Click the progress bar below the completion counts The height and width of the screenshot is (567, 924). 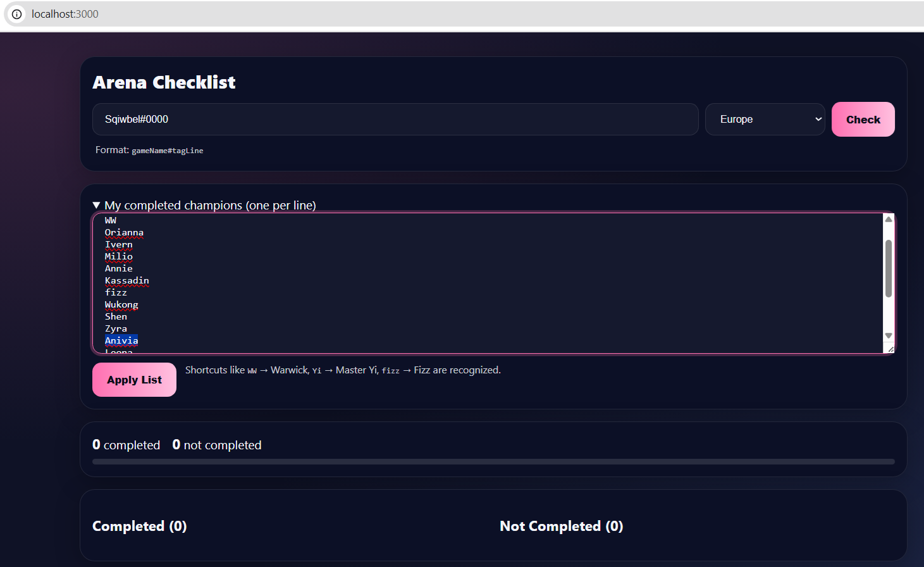(x=493, y=461)
